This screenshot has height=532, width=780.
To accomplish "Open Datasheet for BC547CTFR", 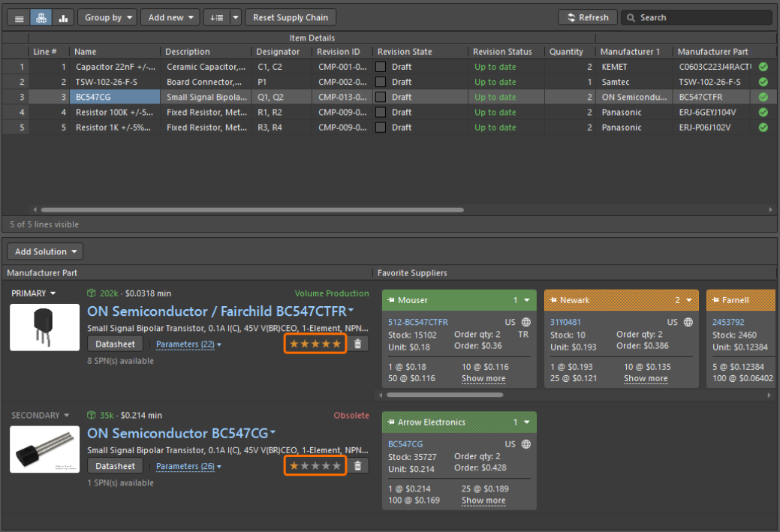I will click(x=115, y=344).
